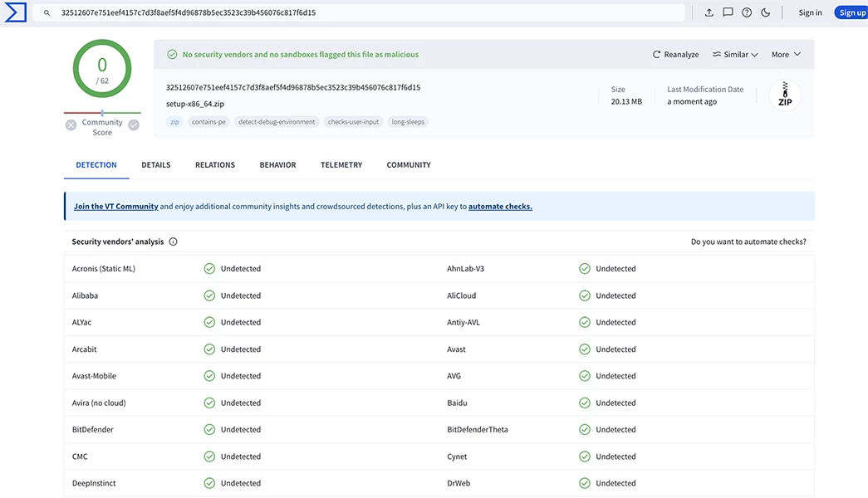Viewport: 868px width, 498px height.
Task: Click the Alibaba undetected check icon
Action: coord(209,295)
